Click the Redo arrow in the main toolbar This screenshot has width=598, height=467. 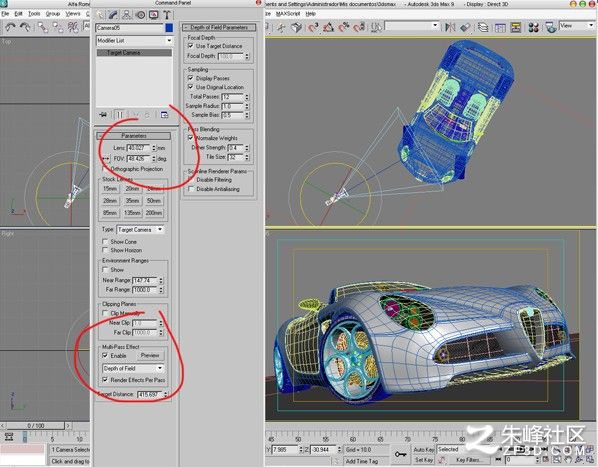pos(25,27)
